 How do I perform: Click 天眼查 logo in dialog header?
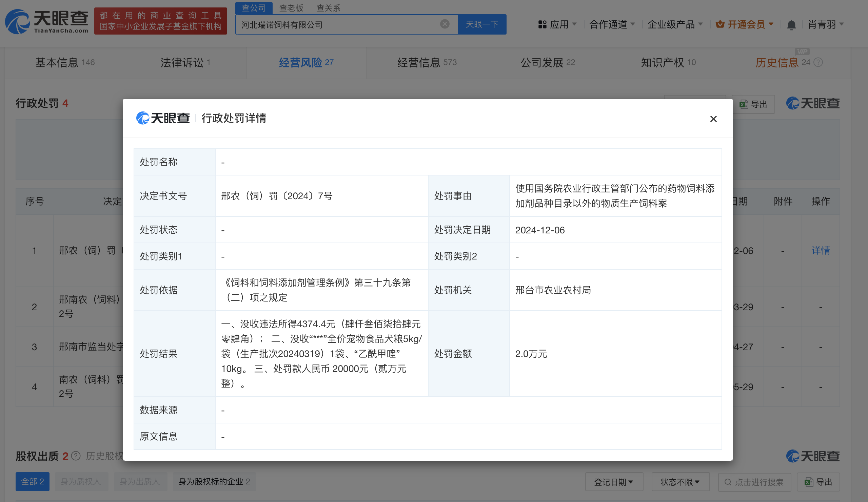162,118
